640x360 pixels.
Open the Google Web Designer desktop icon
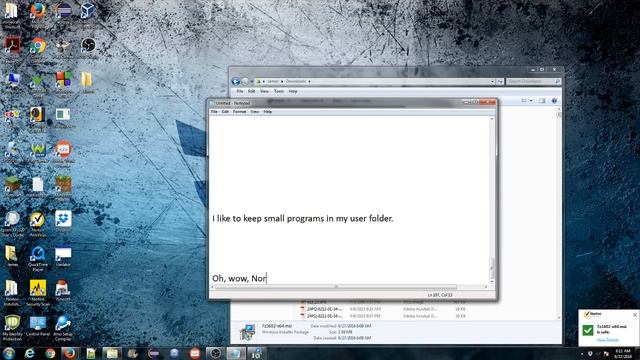[x=62, y=150]
